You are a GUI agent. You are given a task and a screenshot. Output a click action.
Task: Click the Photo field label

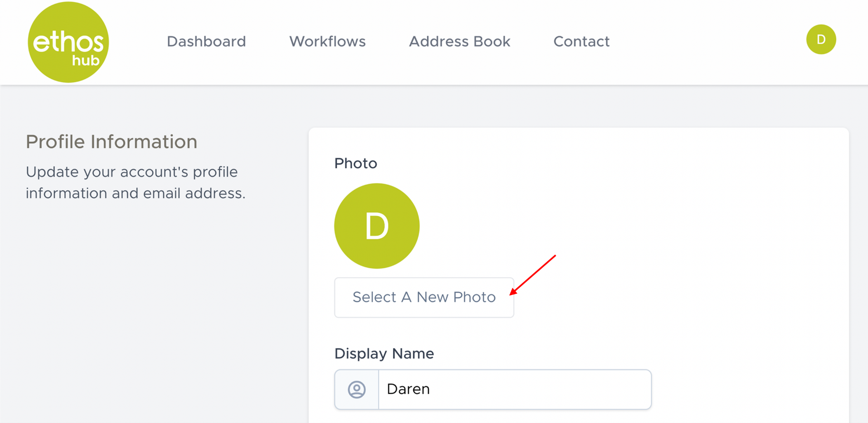355,163
